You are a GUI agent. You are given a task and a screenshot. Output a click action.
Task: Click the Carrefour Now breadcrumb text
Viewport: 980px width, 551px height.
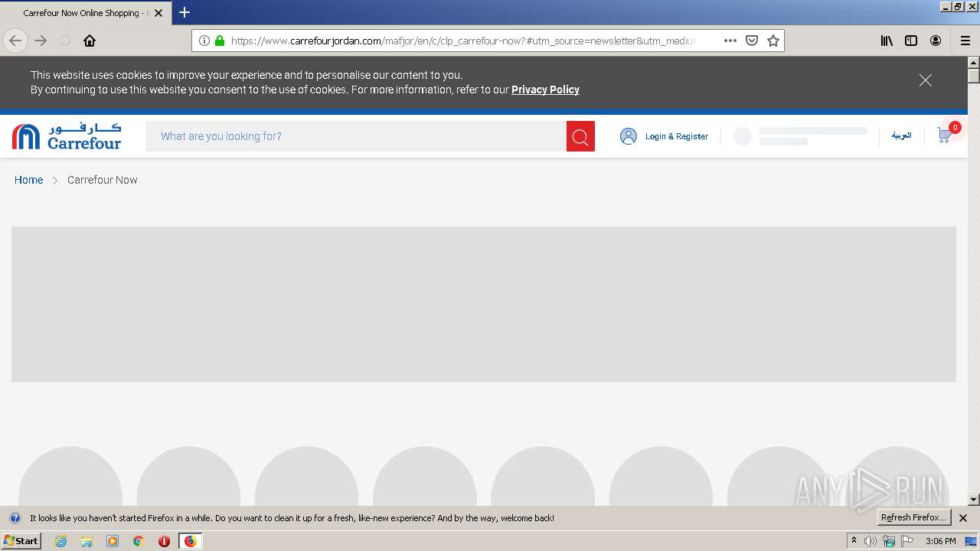click(x=103, y=180)
